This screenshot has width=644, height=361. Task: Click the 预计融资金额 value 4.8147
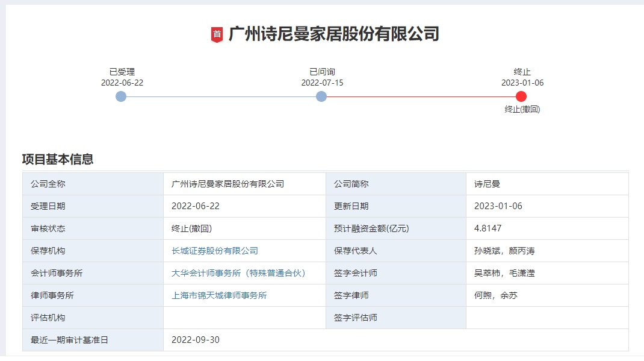pyautogui.click(x=488, y=228)
